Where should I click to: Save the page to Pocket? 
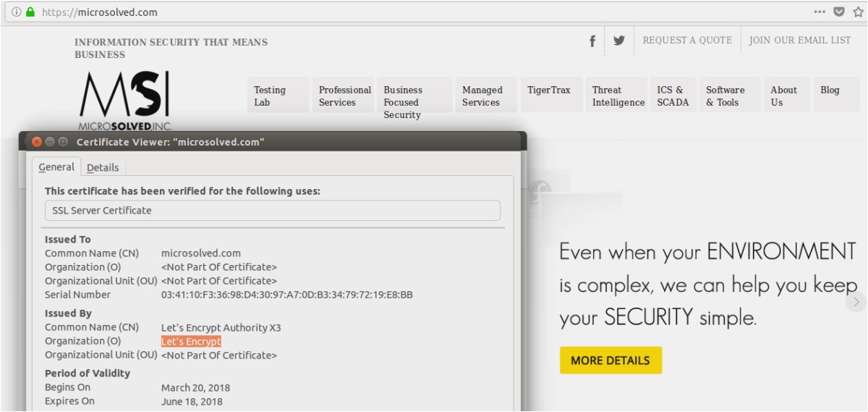(x=838, y=12)
